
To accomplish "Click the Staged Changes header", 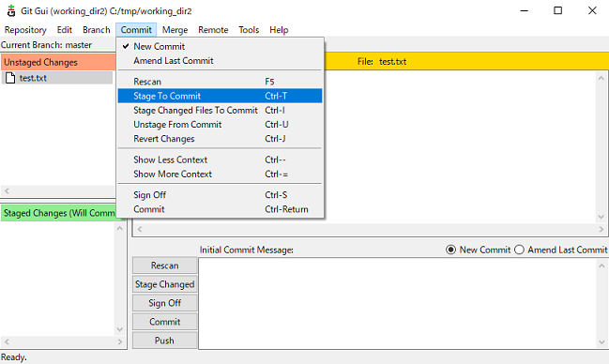I will click(x=59, y=213).
